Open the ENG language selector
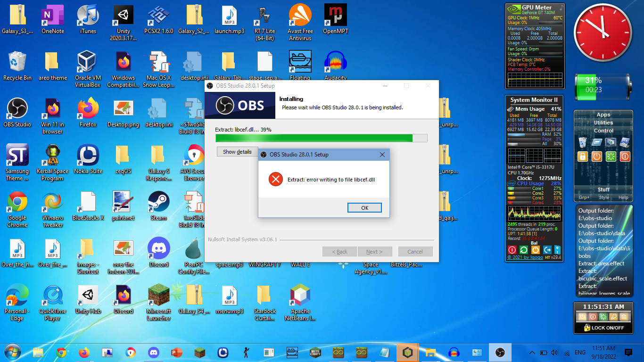The image size is (644, 362). [x=579, y=352]
